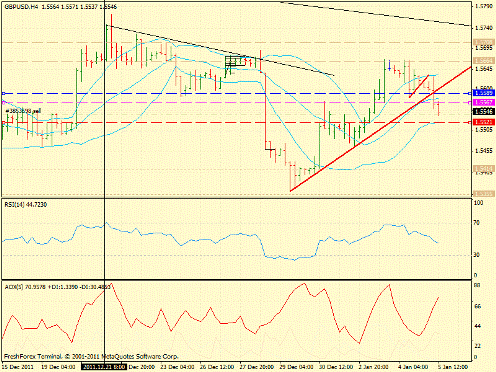Click the blue price tag on price axis

[x=484, y=93]
